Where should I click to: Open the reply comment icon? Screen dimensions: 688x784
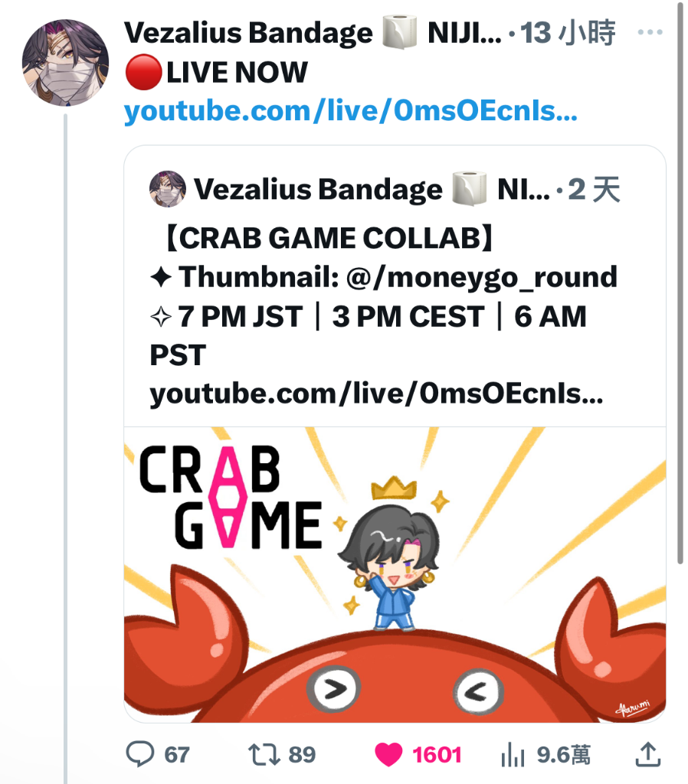point(140,754)
